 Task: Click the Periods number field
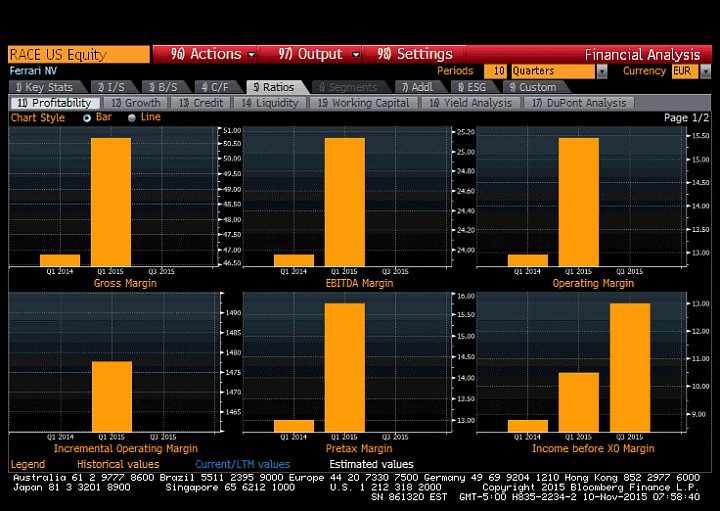pyautogui.click(x=495, y=71)
